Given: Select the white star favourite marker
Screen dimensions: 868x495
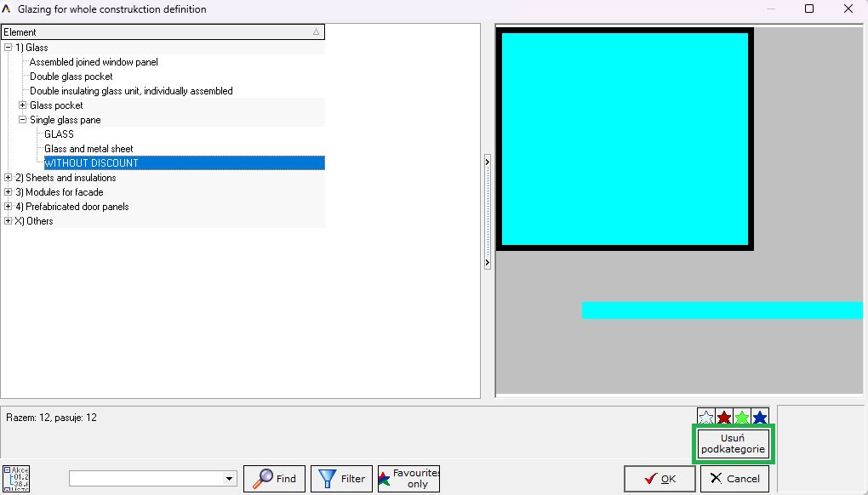Looking at the screenshot, I should tap(705, 417).
